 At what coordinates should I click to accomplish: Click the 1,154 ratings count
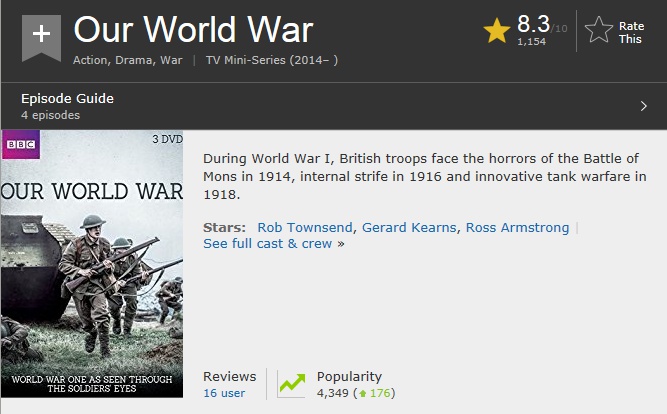(531, 41)
